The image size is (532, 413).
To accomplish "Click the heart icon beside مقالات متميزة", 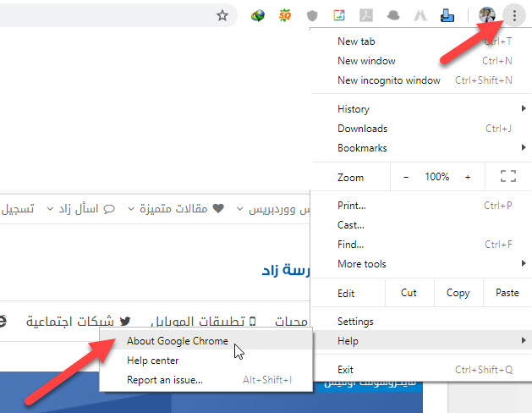I will coord(218,208).
